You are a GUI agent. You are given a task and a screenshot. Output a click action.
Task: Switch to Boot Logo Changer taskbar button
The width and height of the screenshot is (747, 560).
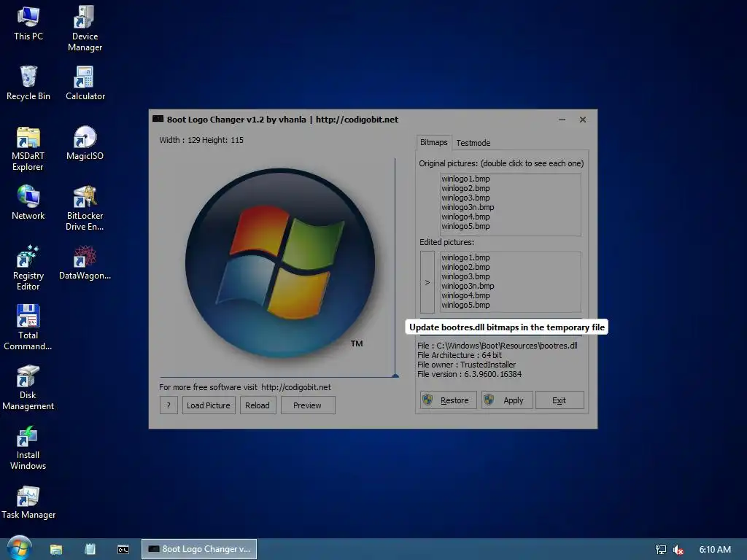[199, 549]
